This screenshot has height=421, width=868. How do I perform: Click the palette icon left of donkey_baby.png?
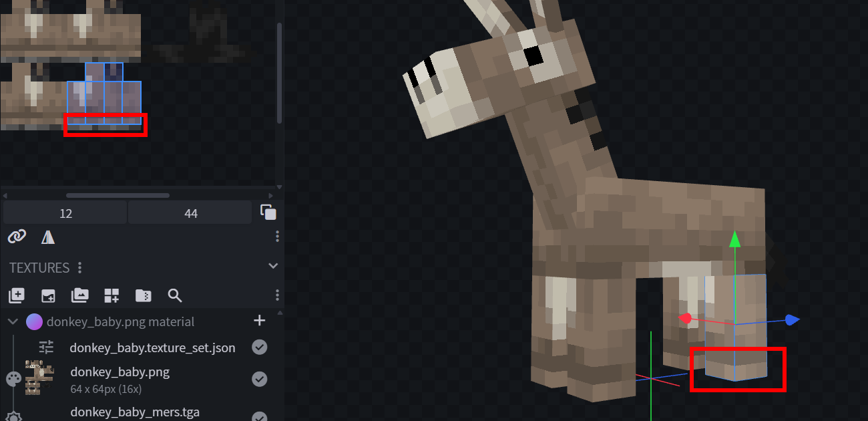click(x=13, y=380)
